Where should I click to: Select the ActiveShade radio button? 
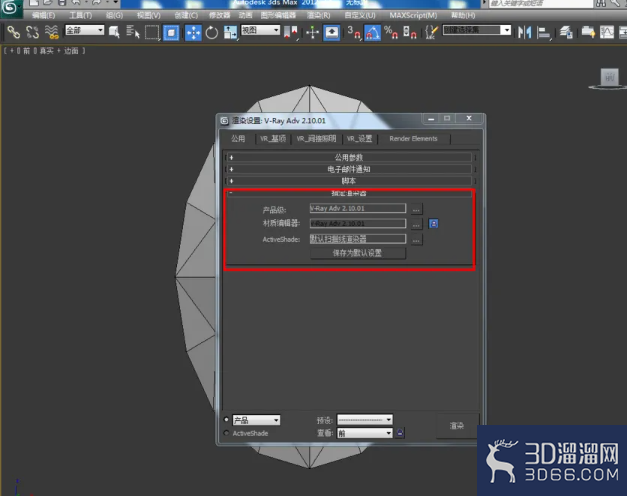coord(226,433)
